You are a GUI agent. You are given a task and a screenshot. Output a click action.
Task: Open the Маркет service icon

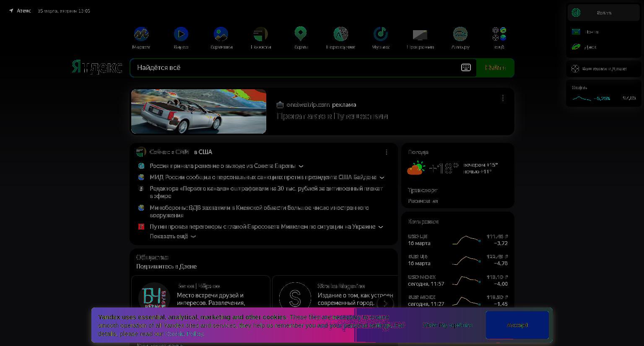141,34
